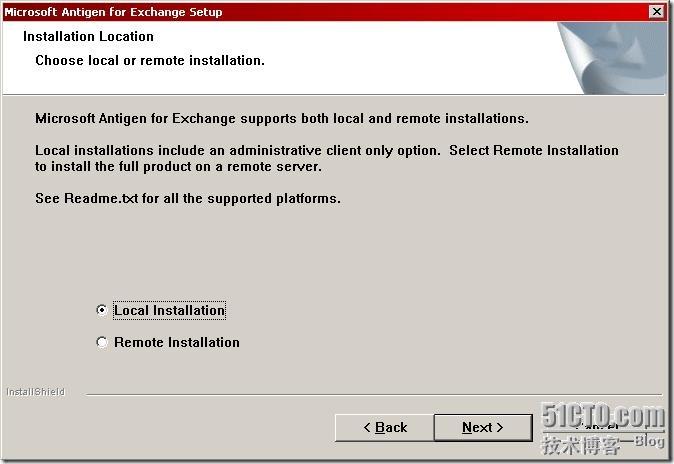This screenshot has height=464, width=674.
Task: Click the 'Local installations include an administrative client' paragraph
Action: coord(327,158)
